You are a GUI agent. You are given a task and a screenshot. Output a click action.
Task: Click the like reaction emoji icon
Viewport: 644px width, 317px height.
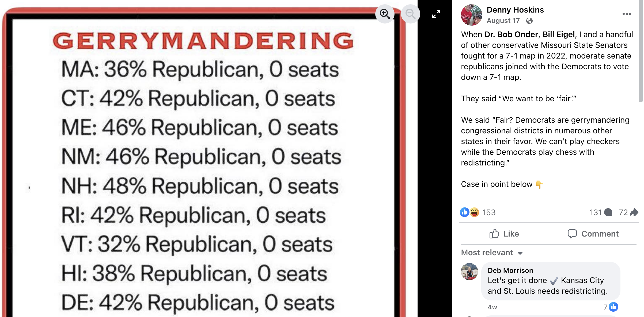tap(465, 212)
